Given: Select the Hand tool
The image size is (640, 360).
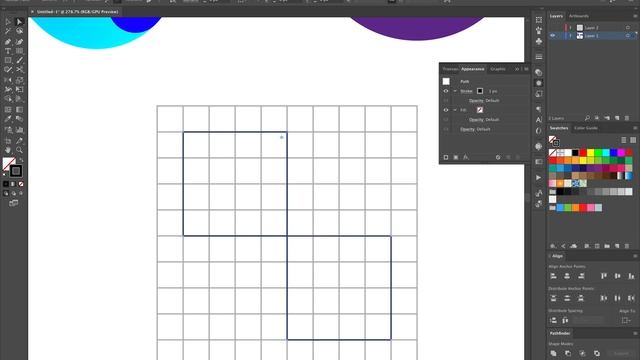Looking at the screenshot, I should click(8, 150).
